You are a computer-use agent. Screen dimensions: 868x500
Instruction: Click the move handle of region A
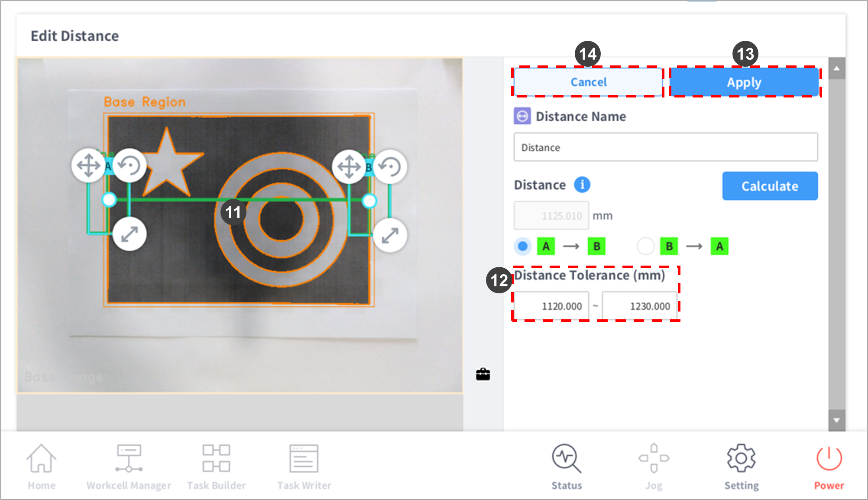point(88,166)
